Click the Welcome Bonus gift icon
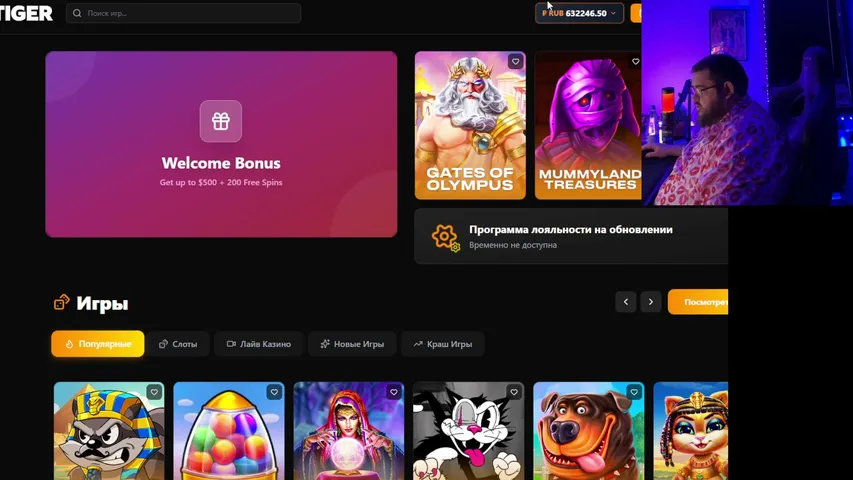This screenshot has width=853, height=480. click(221, 121)
